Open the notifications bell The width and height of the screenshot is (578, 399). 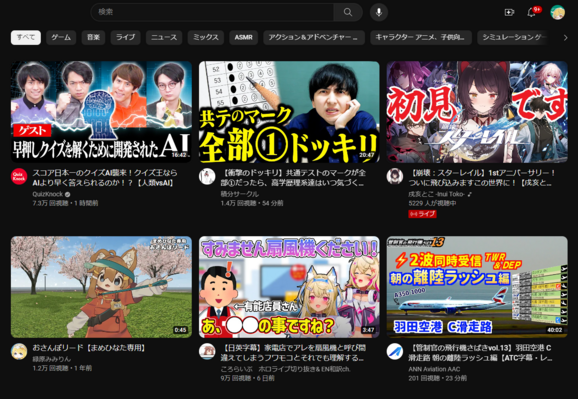click(x=531, y=13)
